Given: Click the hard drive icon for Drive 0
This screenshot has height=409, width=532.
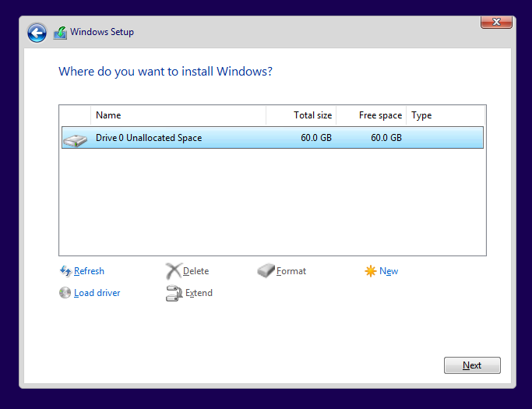Looking at the screenshot, I should [76, 140].
